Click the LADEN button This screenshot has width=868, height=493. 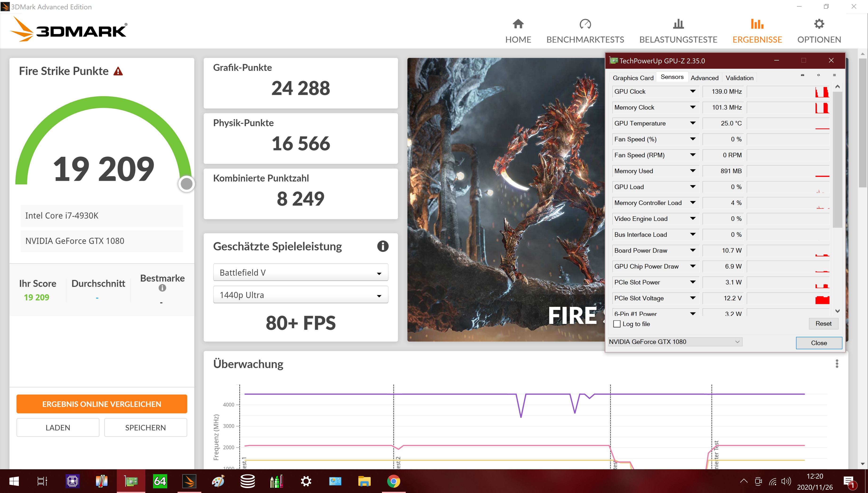(58, 428)
